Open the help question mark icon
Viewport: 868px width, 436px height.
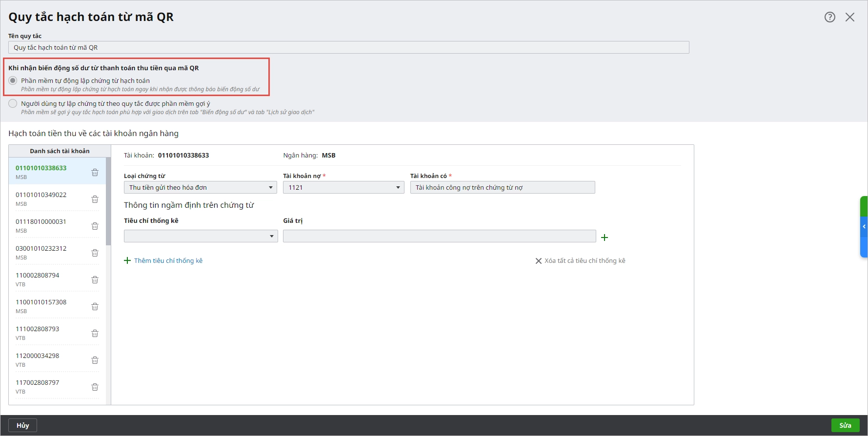pos(829,17)
